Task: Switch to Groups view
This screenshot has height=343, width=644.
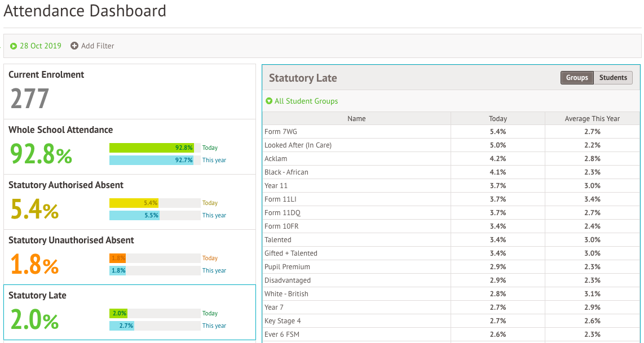Action: pos(577,78)
